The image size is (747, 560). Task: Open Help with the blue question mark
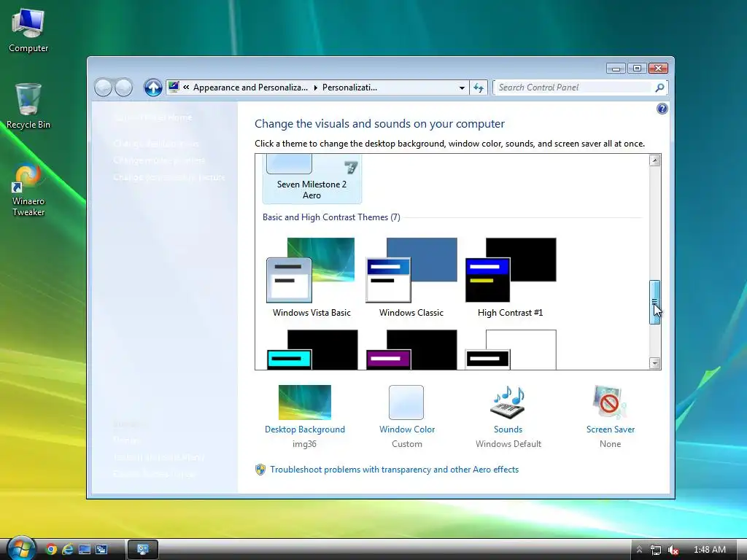pyautogui.click(x=662, y=109)
